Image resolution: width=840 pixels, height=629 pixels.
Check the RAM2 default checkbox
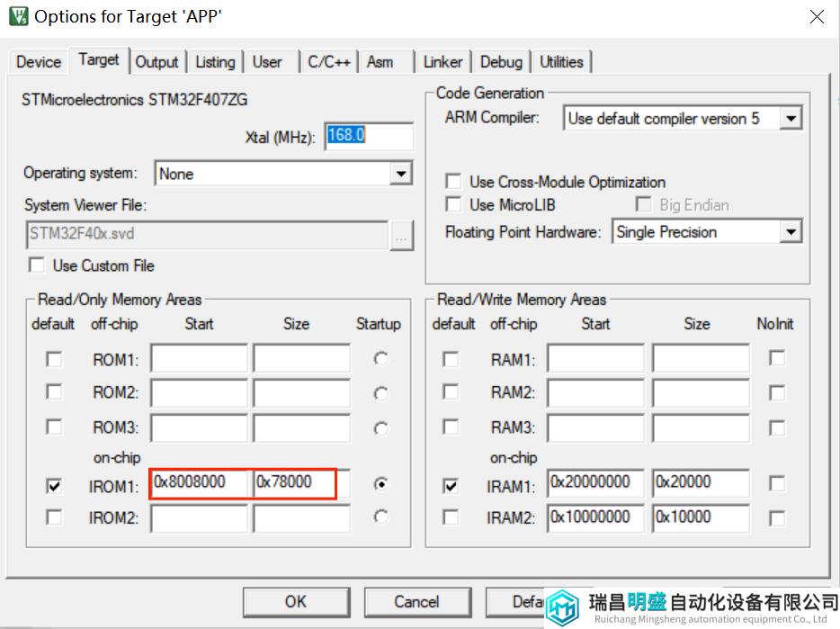[x=451, y=392]
